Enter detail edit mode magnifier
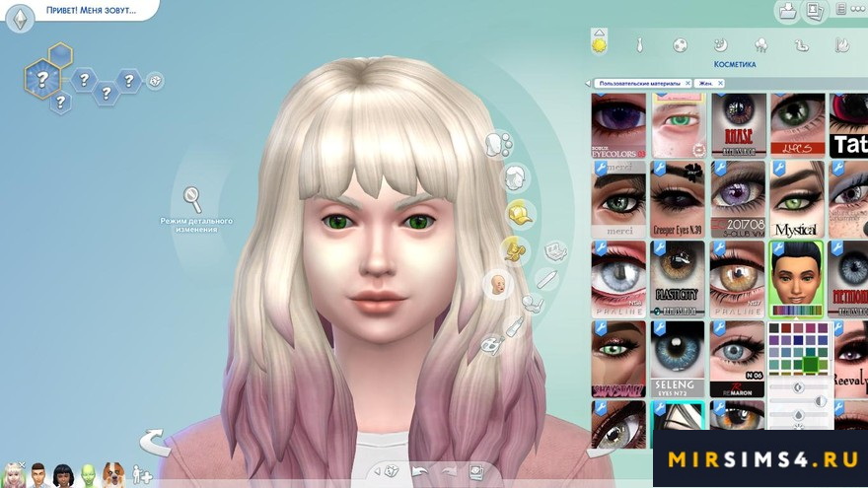Screen dimensions: 868x488 pos(192,199)
